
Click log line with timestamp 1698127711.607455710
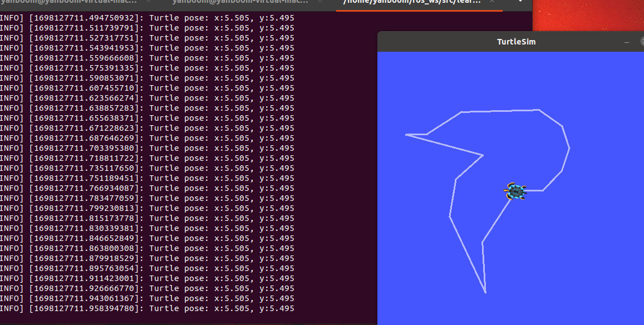click(147, 88)
